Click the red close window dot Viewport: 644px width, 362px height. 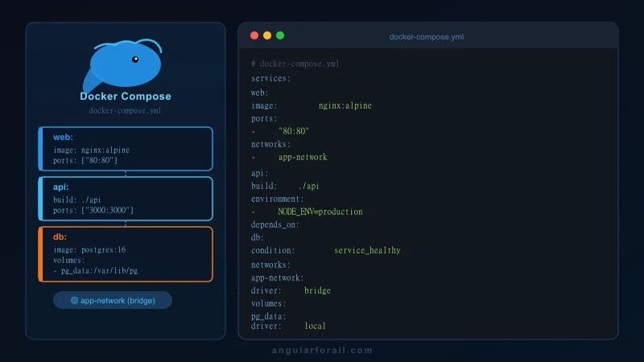pos(254,35)
